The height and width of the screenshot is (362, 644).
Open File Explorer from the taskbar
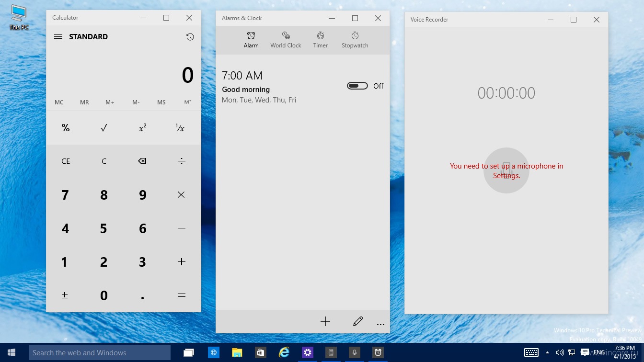237,353
